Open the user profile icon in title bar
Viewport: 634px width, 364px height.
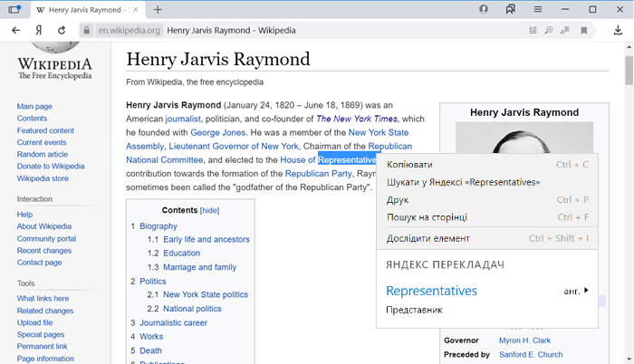(x=484, y=9)
